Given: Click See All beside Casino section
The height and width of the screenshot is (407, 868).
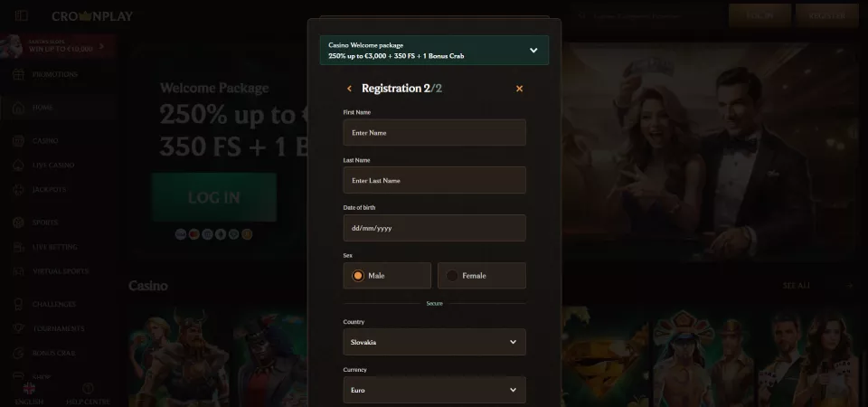Looking at the screenshot, I should click(x=796, y=286).
